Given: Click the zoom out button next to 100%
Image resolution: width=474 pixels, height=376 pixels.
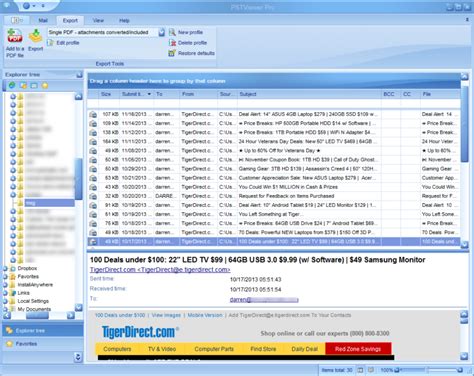Looking at the screenshot, I should tap(397, 370).
